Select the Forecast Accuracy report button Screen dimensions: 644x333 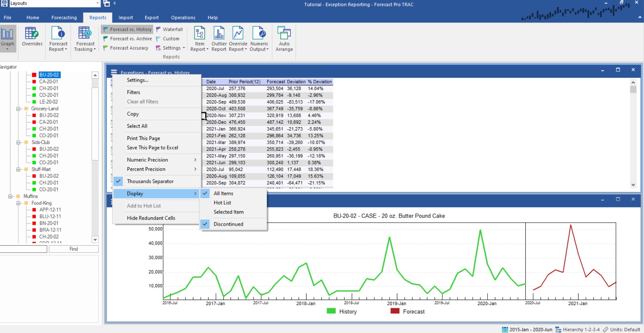[x=126, y=48]
